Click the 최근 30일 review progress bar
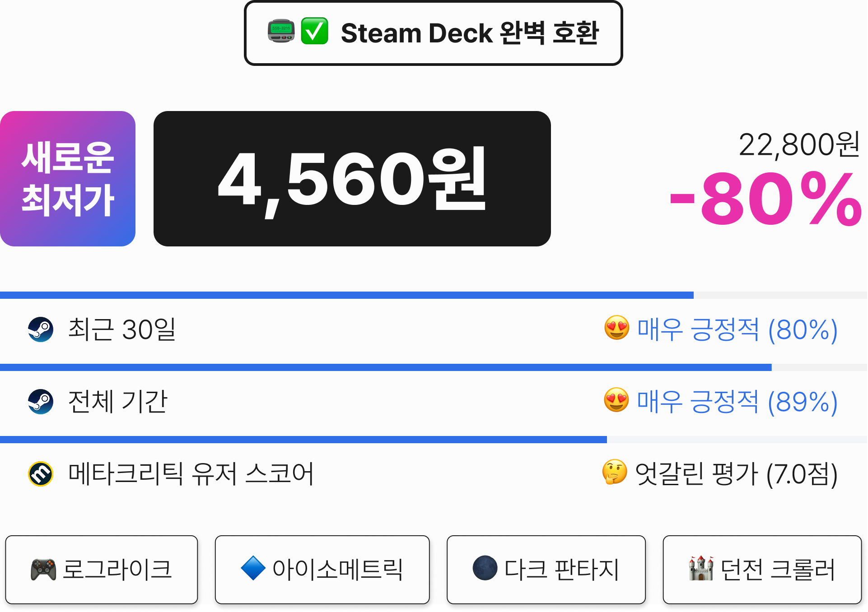868x612 pixels. click(434, 295)
